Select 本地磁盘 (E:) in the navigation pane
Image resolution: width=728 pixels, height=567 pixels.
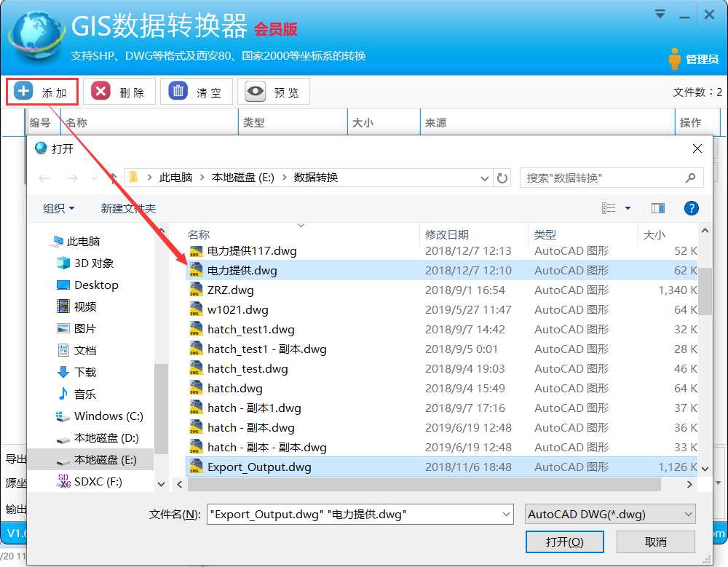click(90, 460)
